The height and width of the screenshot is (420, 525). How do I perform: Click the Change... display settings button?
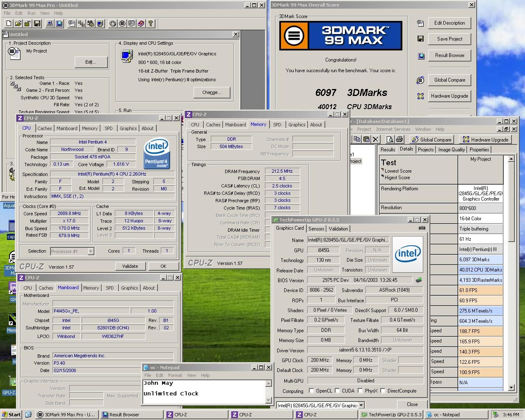pyautogui.click(x=212, y=92)
